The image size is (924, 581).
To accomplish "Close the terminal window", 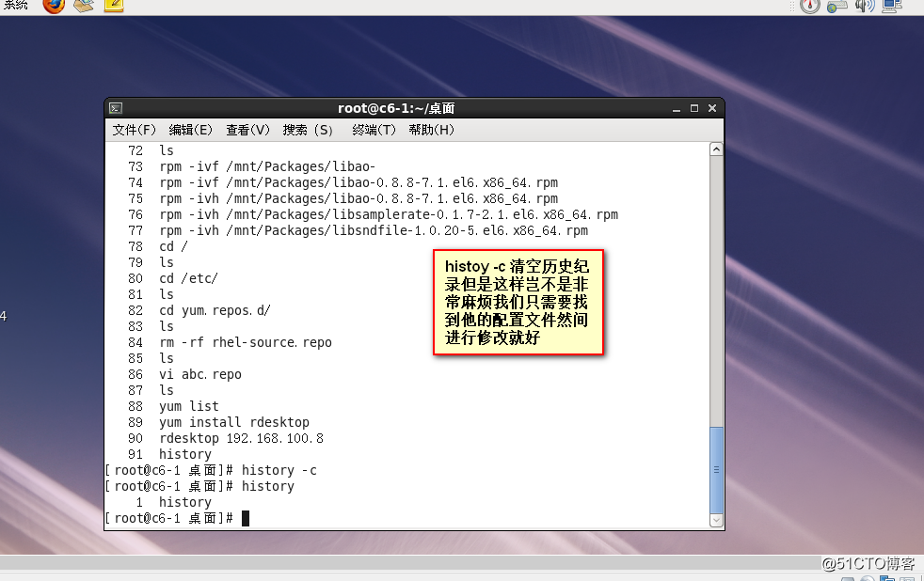I will coord(712,108).
